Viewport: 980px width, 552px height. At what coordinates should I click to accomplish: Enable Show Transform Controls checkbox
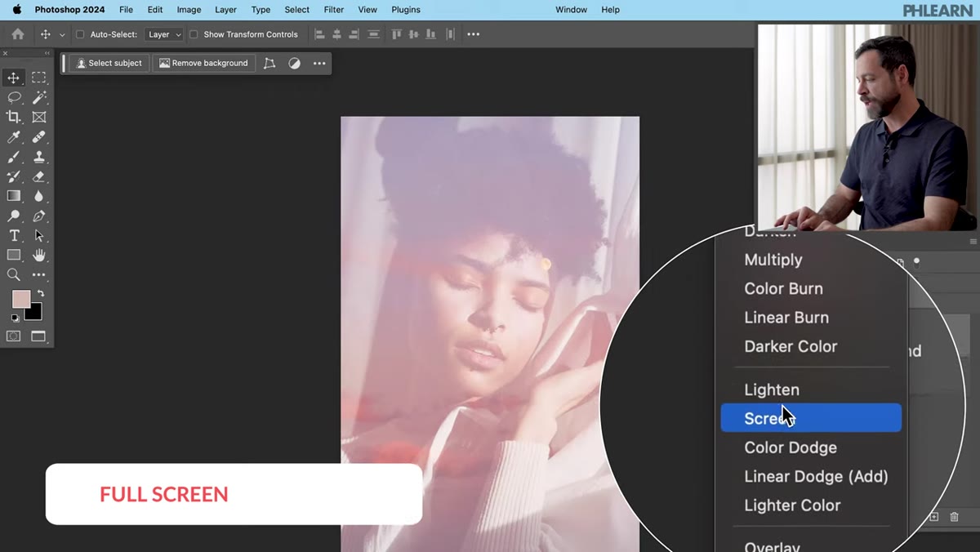[x=194, y=34]
